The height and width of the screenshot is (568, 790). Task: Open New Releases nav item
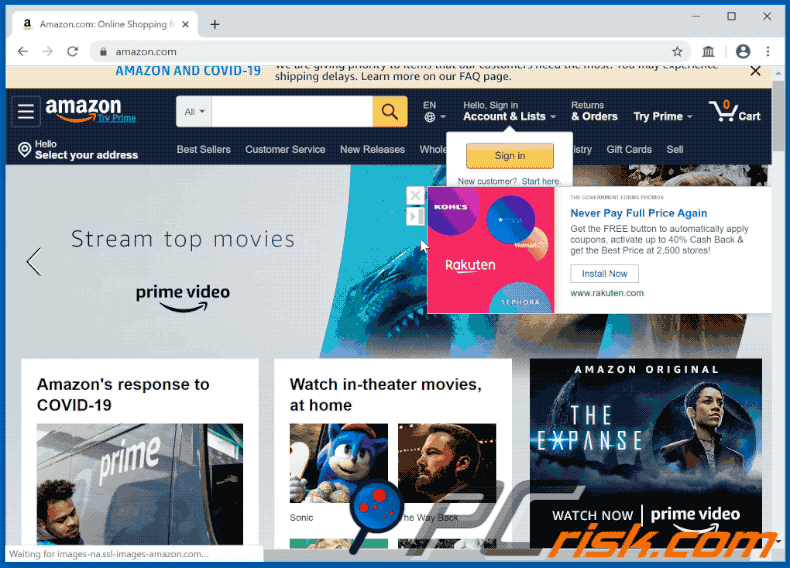[x=372, y=150]
